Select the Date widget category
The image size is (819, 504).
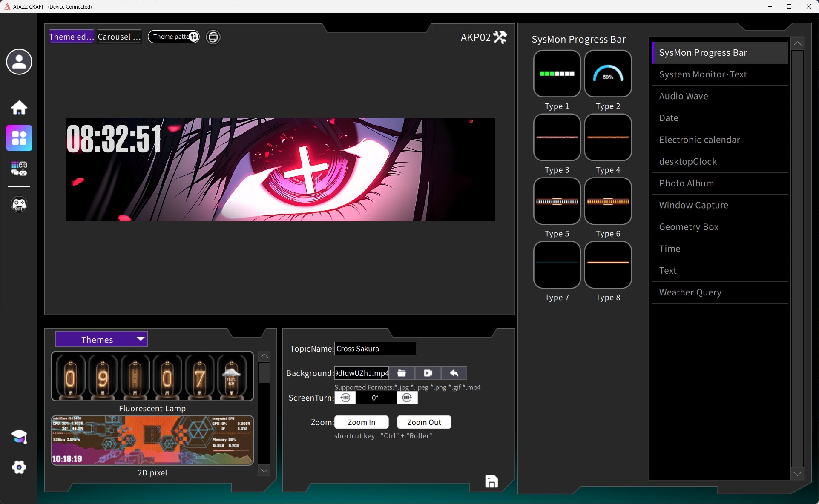720,118
